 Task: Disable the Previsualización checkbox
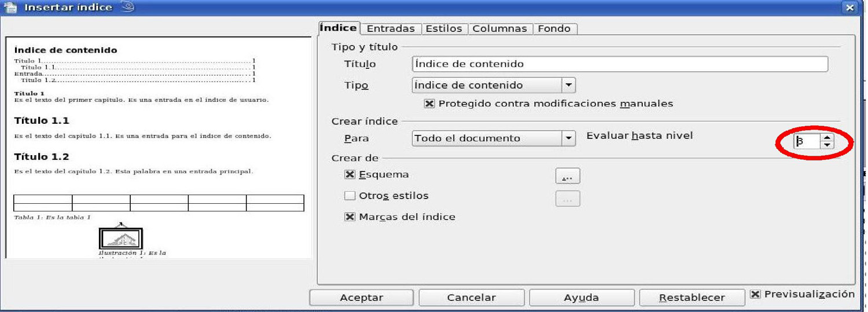click(755, 294)
